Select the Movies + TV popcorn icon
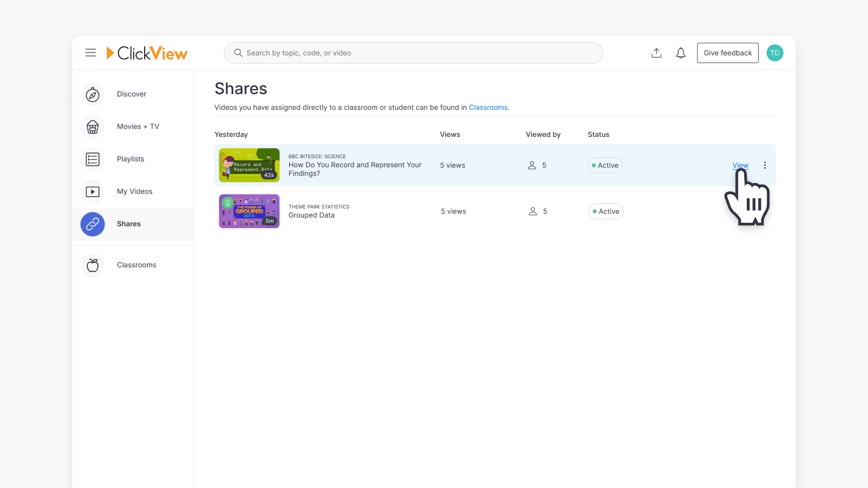Viewport: 868px width, 488px height. [92, 127]
